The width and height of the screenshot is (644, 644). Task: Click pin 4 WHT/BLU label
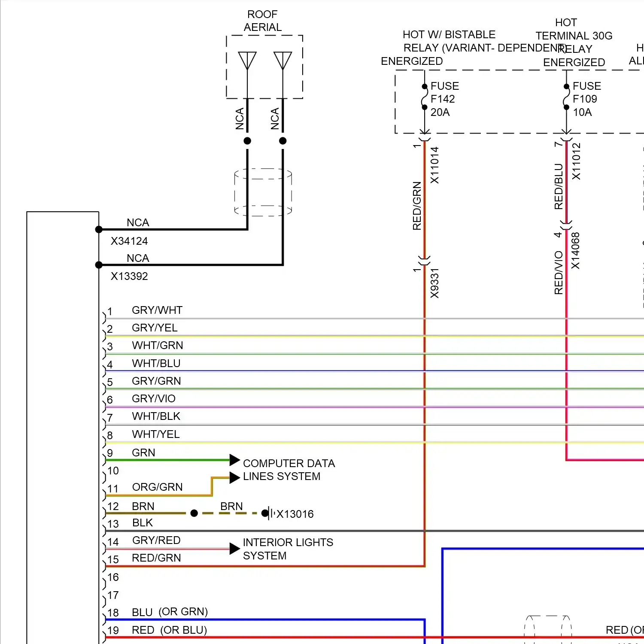pyautogui.click(x=156, y=363)
